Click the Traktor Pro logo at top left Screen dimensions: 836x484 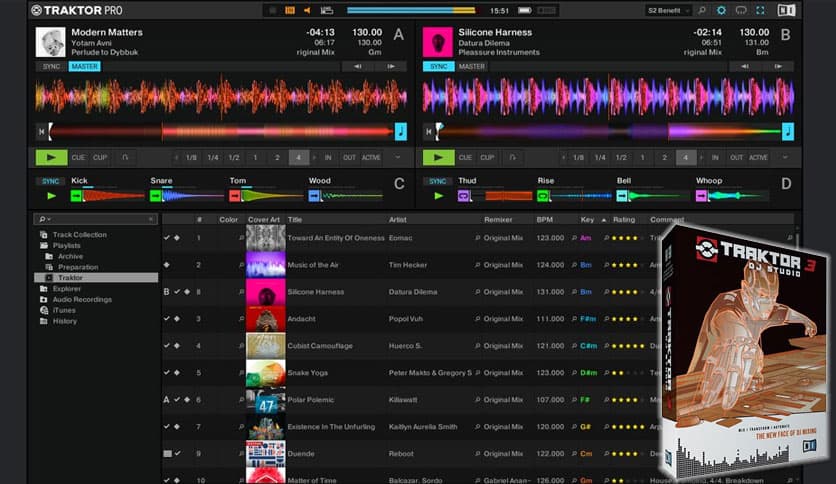pos(77,10)
